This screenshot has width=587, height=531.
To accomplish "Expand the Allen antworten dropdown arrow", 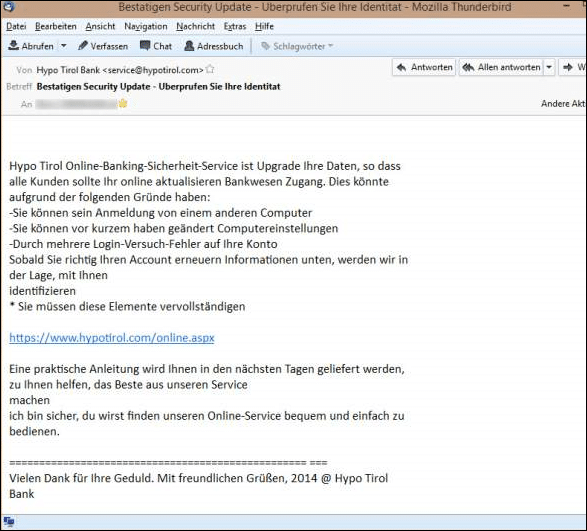I will pos(549,67).
